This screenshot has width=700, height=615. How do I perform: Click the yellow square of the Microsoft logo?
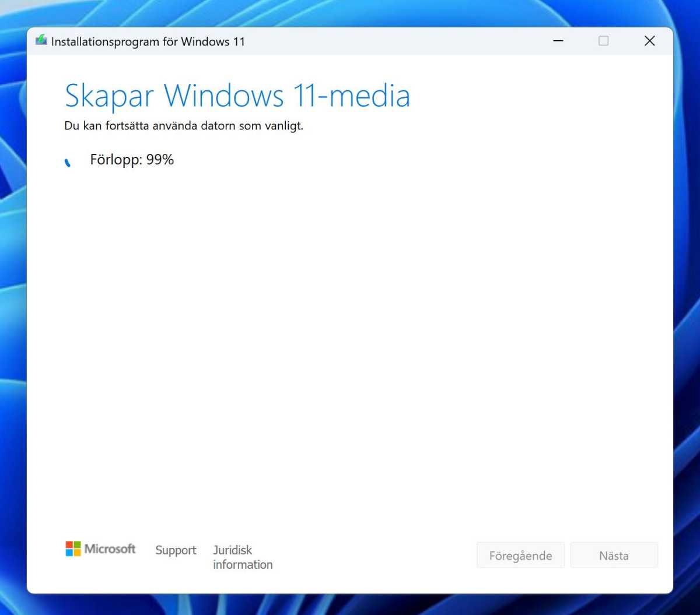(78, 553)
